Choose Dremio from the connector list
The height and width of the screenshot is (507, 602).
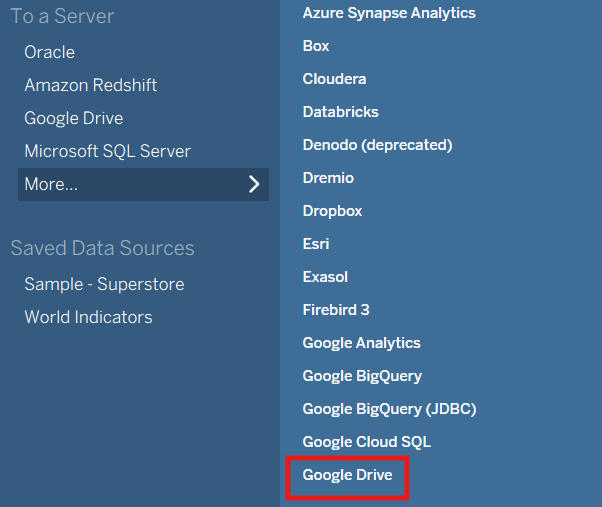[328, 178]
